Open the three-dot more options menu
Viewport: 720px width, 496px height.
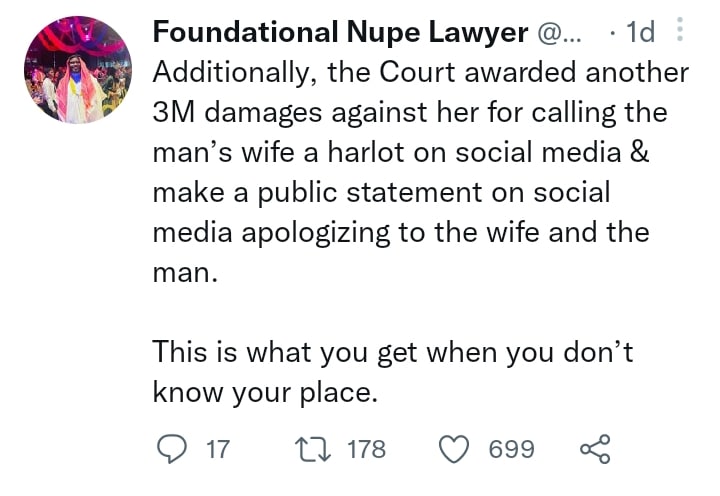(x=680, y=32)
